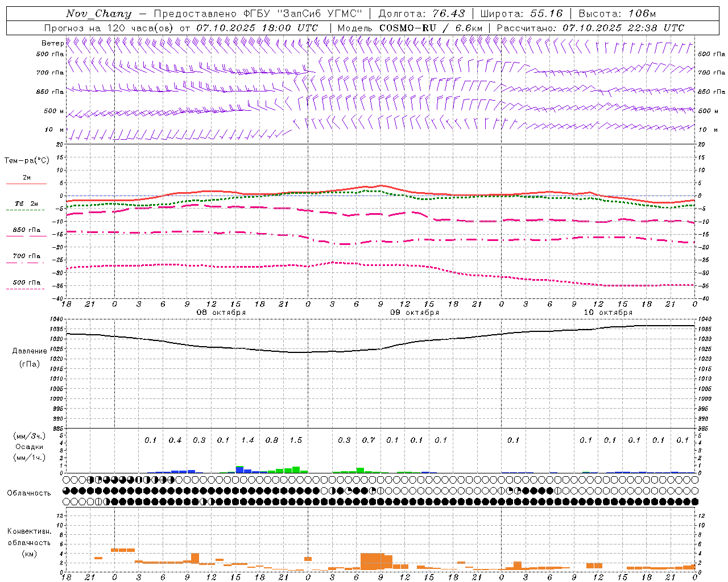Click the 1.5 precipitation value

point(296,440)
